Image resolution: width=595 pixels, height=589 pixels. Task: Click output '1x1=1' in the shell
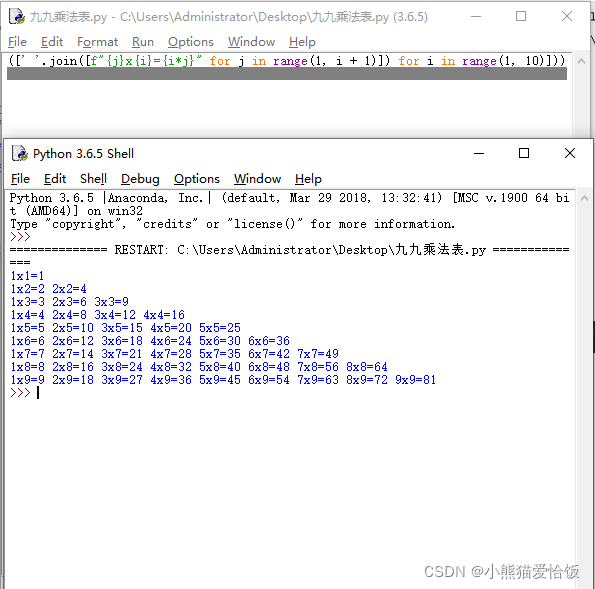click(27, 276)
